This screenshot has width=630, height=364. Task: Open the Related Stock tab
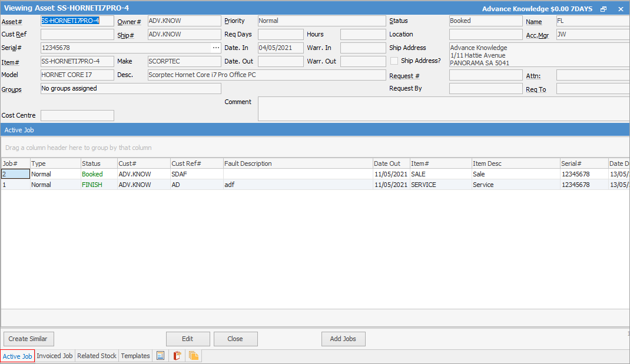point(97,356)
